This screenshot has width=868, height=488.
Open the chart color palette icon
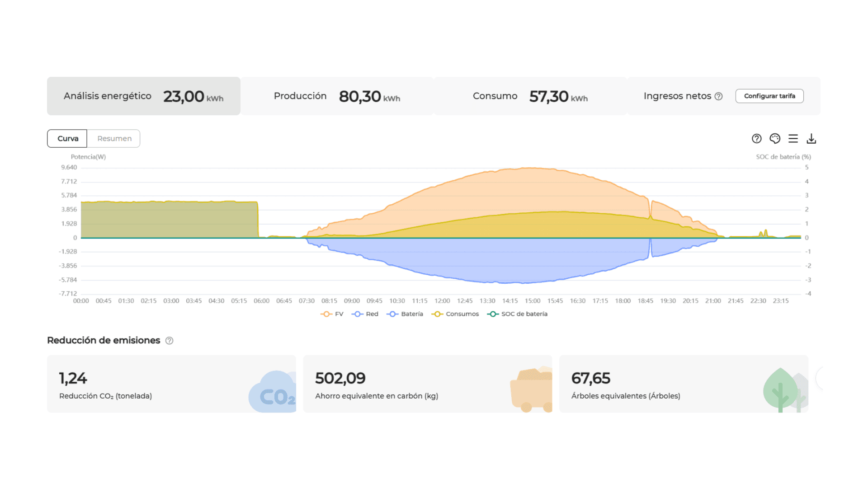click(775, 139)
